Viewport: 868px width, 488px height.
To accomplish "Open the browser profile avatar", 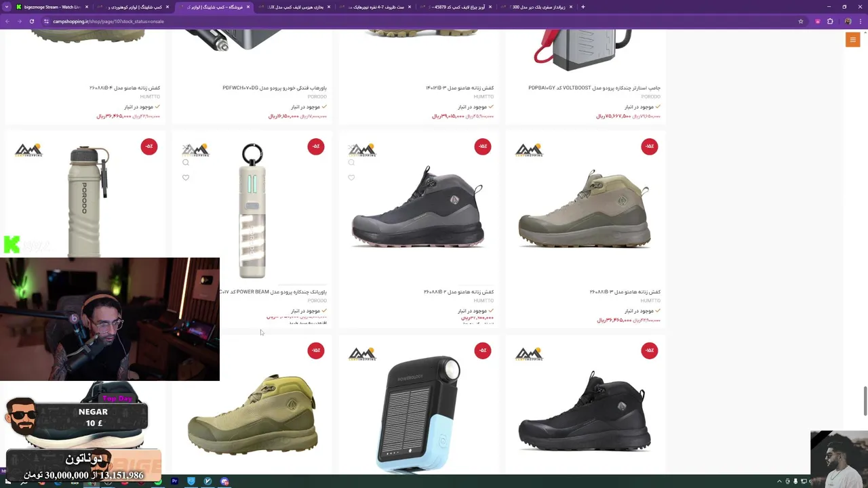I will [x=848, y=21].
